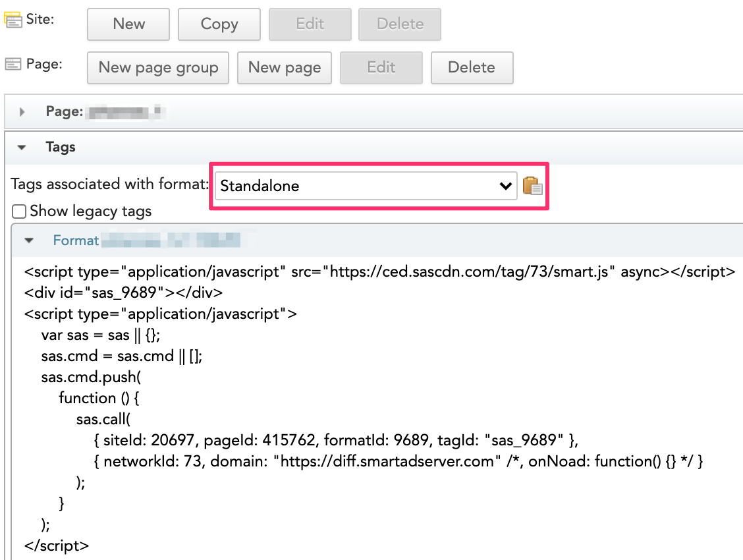Click the Page section header title
This screenshot has height=560, width=743.
tap(64, 112)
